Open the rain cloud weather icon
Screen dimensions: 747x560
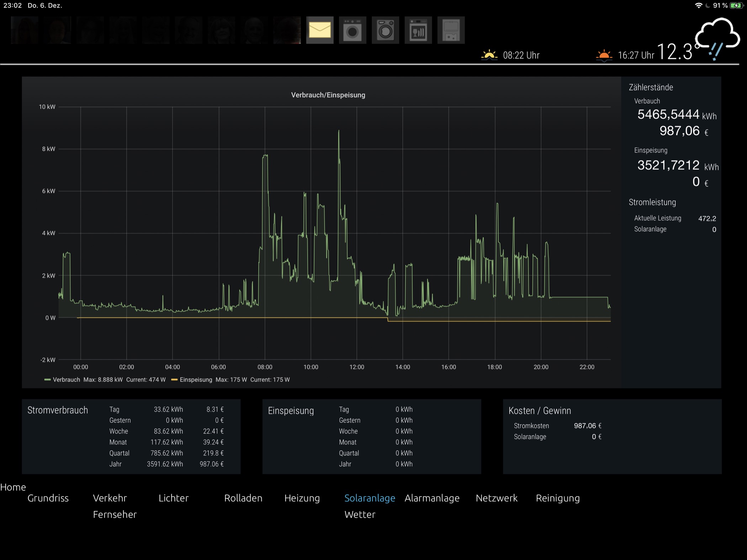(x=717, y=39)
